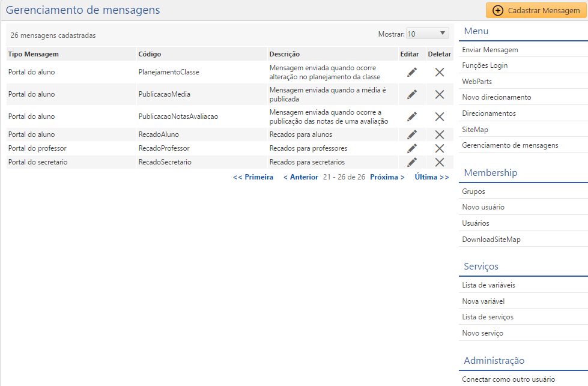Jump to the last page via Última
This screenshot has height=386, width=588.
click(431, 177)
